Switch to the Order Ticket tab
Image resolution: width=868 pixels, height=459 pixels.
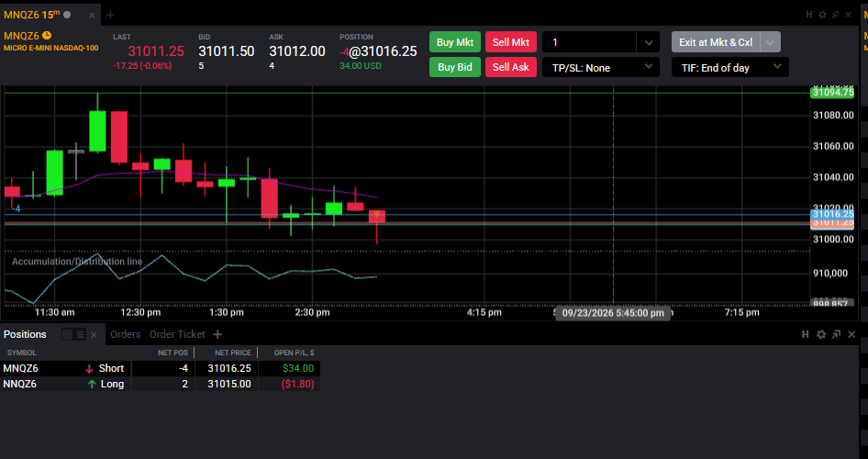[177, 334]
